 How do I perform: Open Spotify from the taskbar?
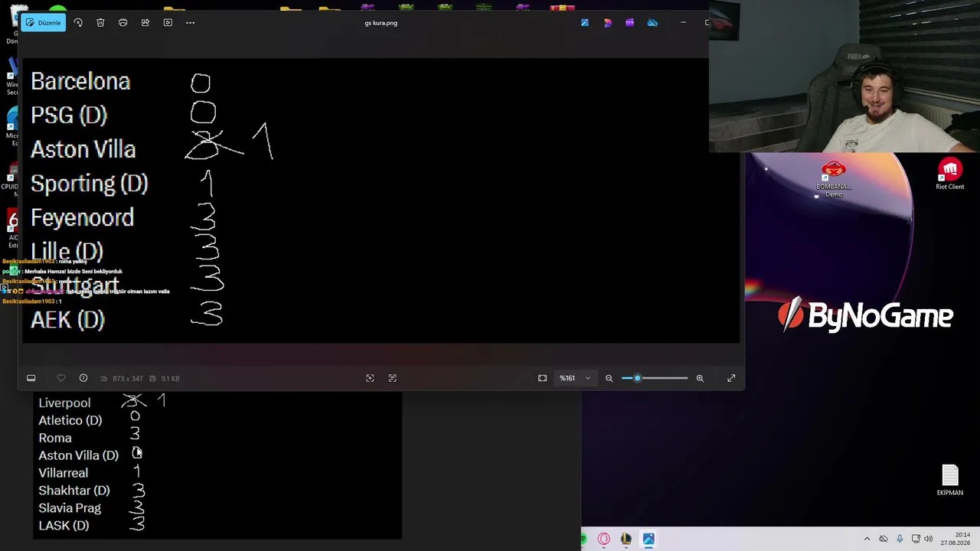583,540
